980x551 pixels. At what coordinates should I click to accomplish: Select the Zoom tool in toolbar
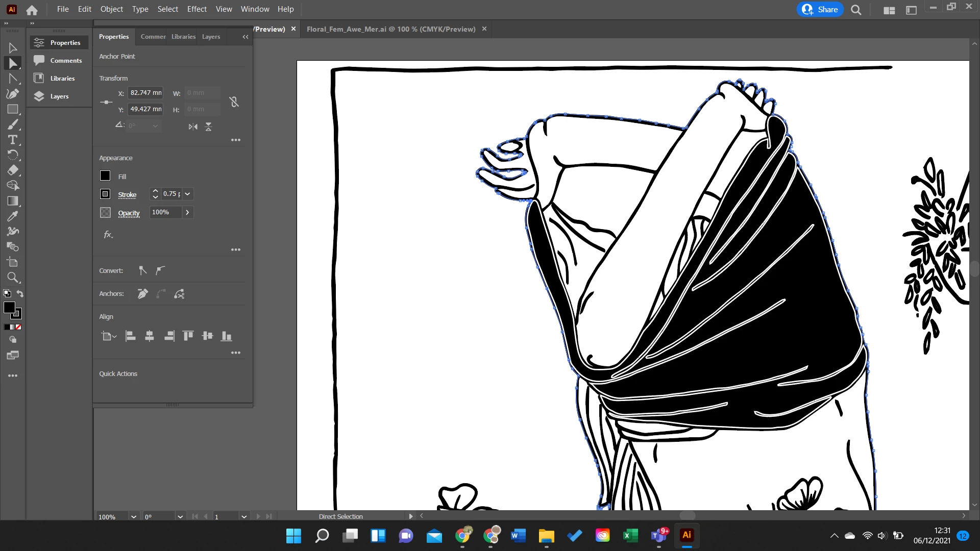coord(13,278)
